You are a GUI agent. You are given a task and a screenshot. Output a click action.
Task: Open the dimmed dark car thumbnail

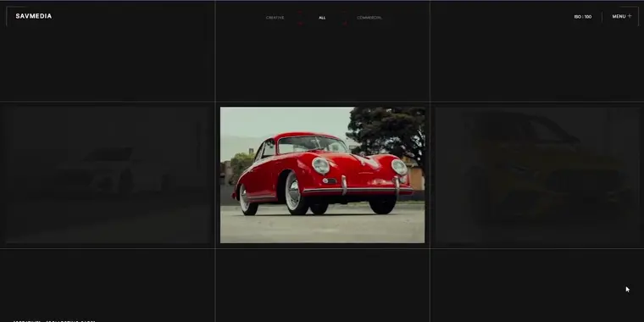coord(537,175)
